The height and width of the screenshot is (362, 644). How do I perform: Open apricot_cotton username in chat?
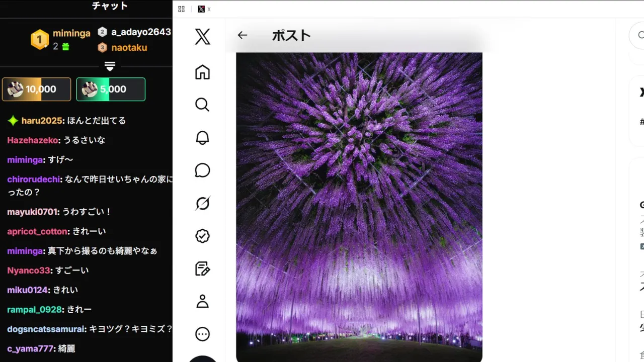coord(37,231)
